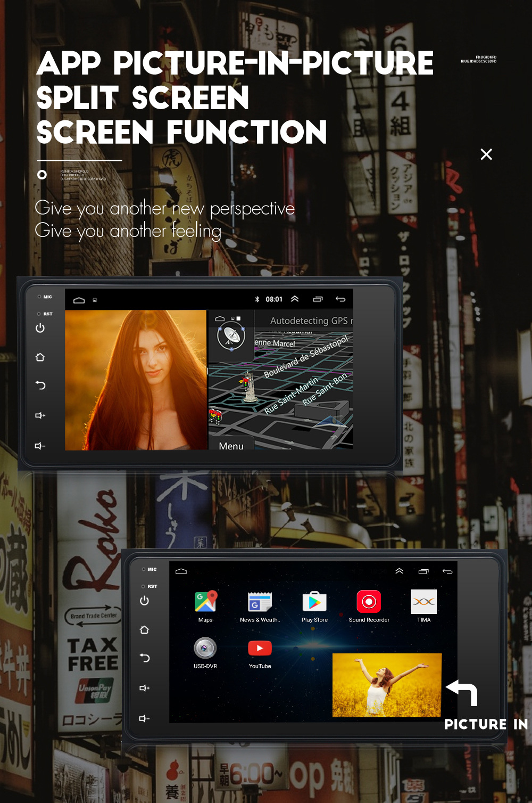Tap Boulevard de Sébastopol map label
The height and width of the screenshot is (803, 532).
pos(306,356)
